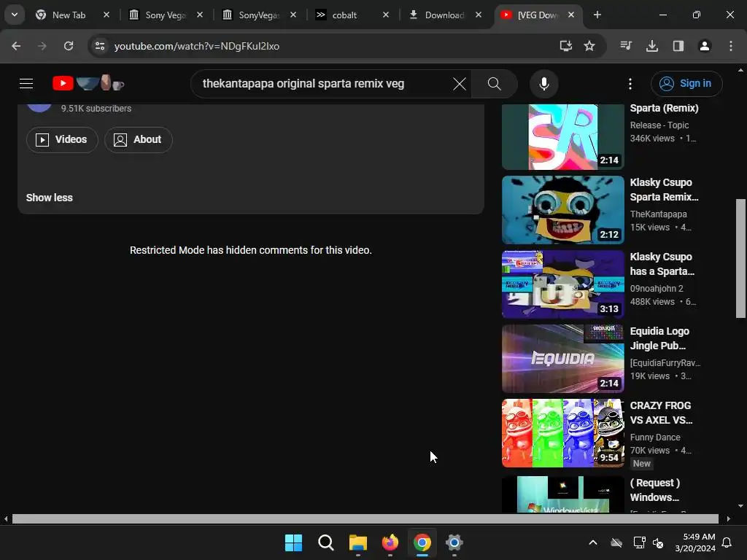Open Settings gear in taskbar
Viewport: 747px width, 560px height.
coord(454,542)
